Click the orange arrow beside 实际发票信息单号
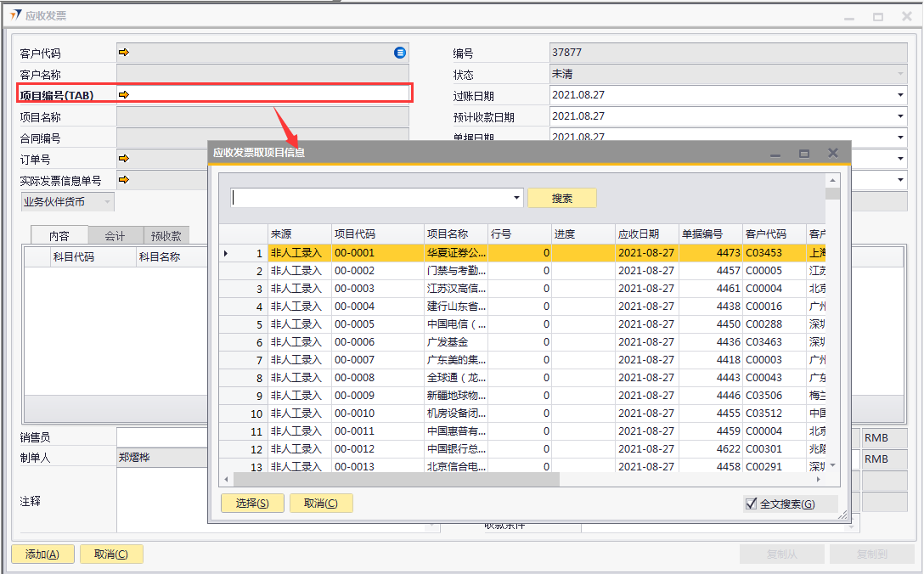Image resolution: width=924 pixels, height=574 pixels. (x=124, y=179)
